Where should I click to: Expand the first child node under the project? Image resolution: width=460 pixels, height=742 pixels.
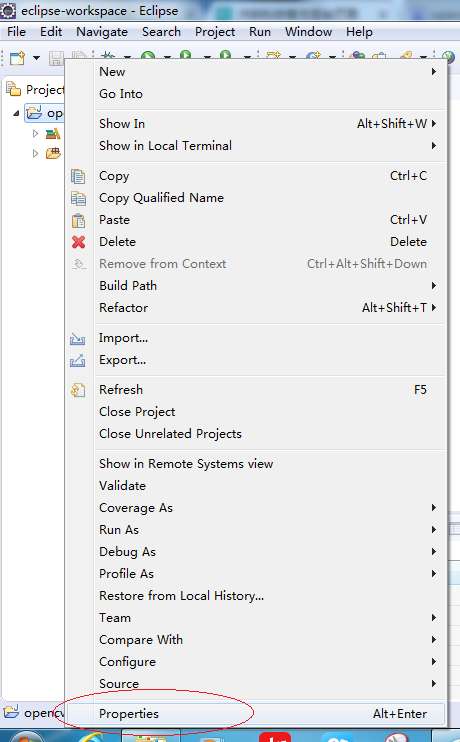pos(35,134)
